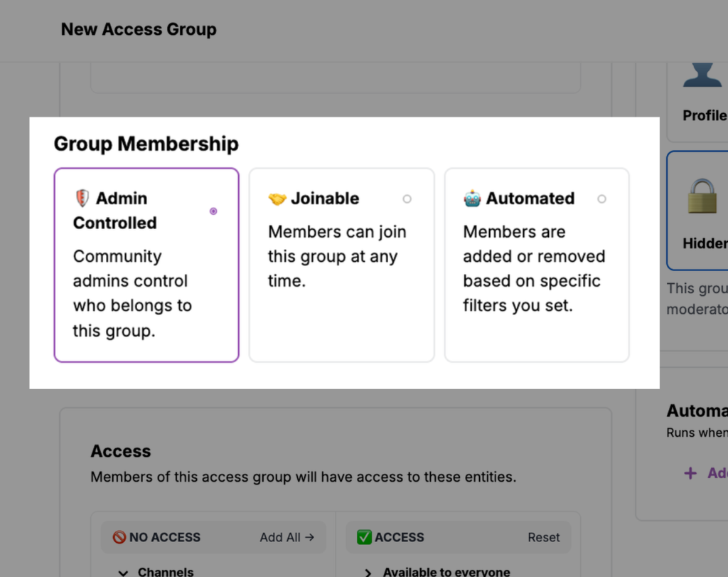Click the Joinable card description text
The image size is (728, 577).
[337, 256]
